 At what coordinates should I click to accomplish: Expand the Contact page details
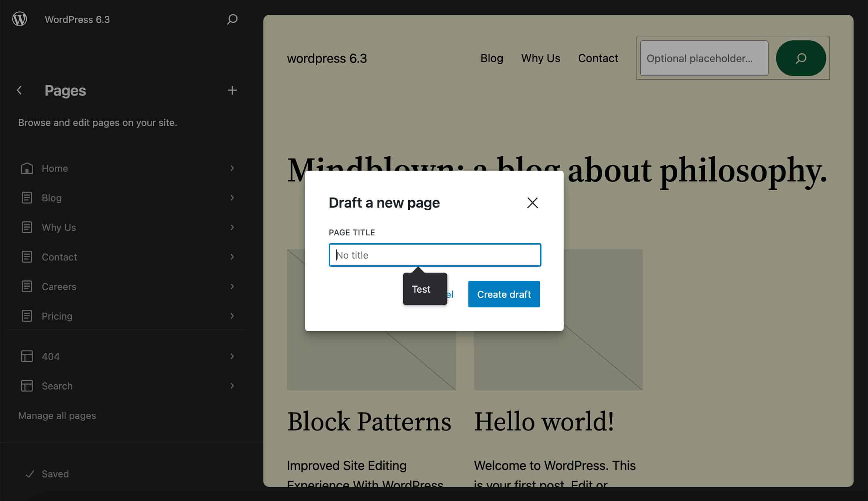[232, 257]
